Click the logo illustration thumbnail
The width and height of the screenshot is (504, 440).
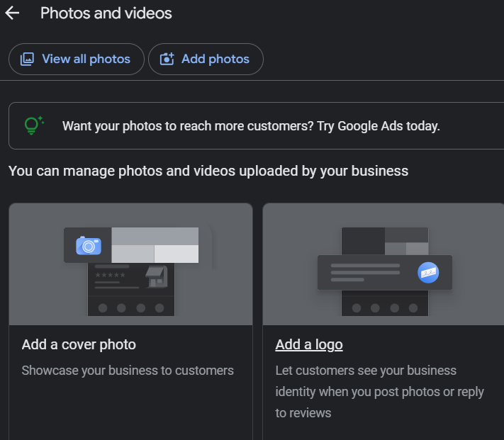383,264
